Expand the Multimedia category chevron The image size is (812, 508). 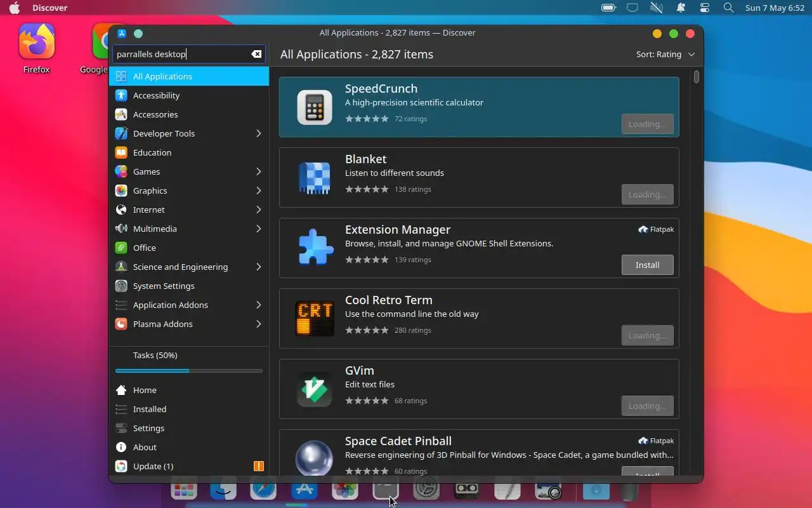tap(258, 229)
